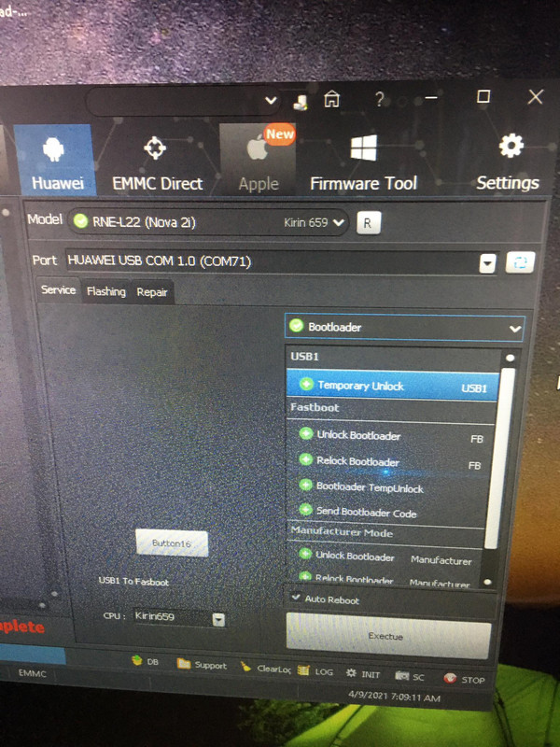
Task: Select the Service tab
Action: pyautogui.click(x=58, y=290)
